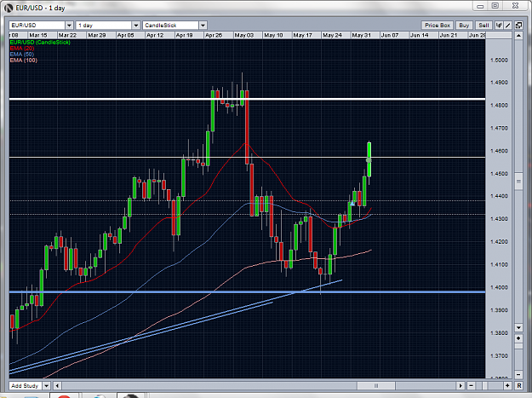Zoom out time axis with bottom minus
Viewport: 532px width, 398px height.
471,386
